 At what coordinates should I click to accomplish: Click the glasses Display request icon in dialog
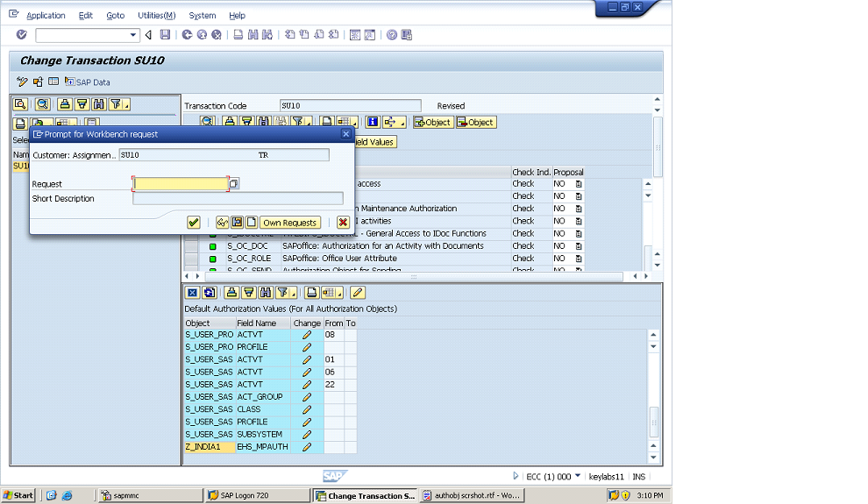point(222,223)
